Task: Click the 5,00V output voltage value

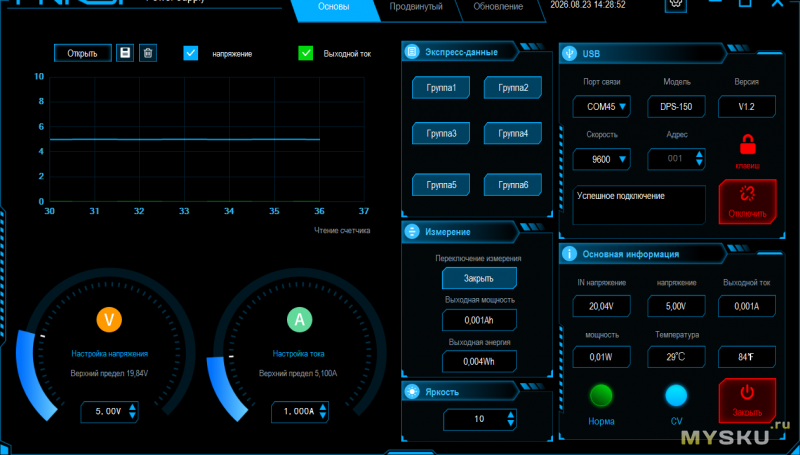Action: point(677,306)
